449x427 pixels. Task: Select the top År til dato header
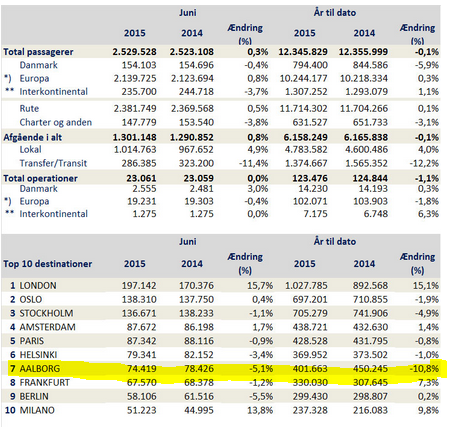point(335,13)
